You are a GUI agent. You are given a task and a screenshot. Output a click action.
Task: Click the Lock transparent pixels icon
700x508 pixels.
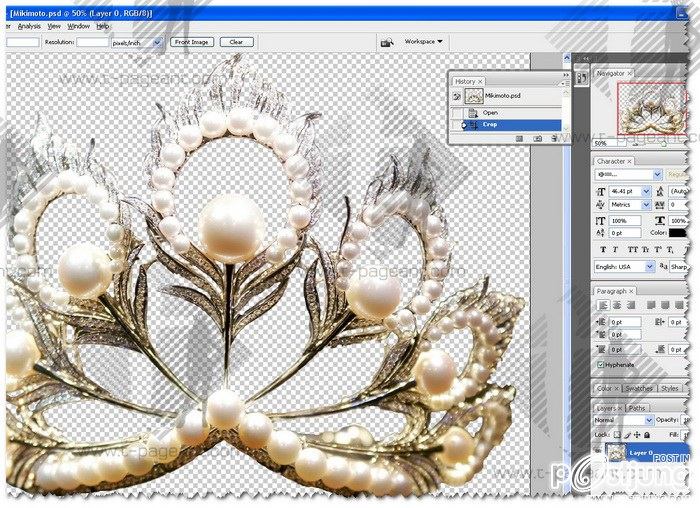[x=617, y=435]
